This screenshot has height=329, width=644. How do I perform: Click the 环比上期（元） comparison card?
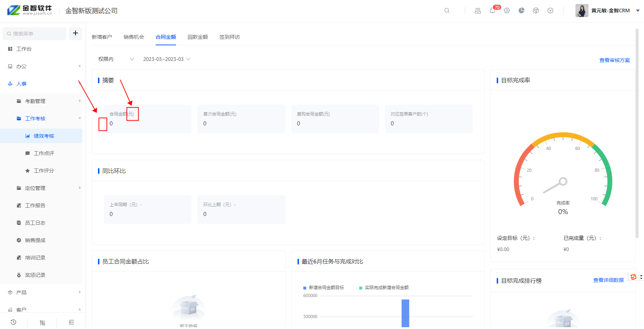(241, 209)
